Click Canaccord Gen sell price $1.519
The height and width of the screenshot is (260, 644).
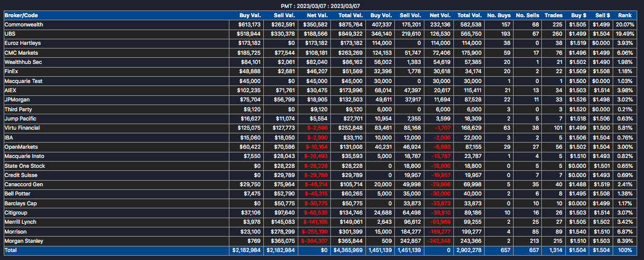pos(602,185)
